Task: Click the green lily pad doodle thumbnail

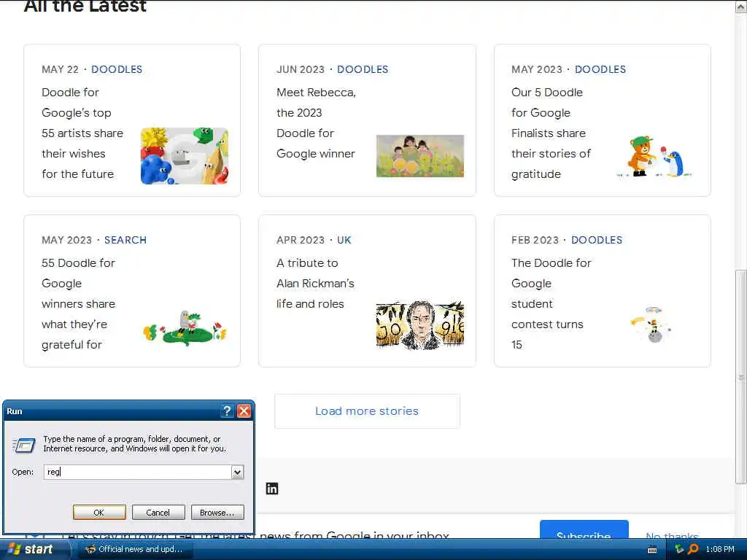Action: click(185, 328)
